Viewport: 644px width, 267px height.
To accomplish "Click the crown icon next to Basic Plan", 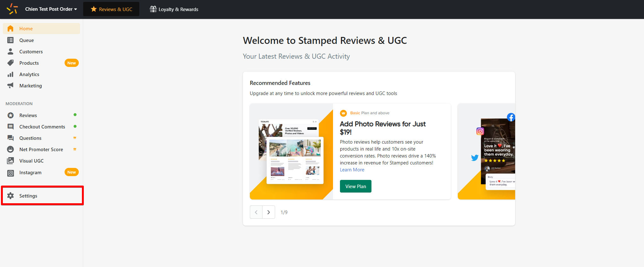I will tap(343, 113).
